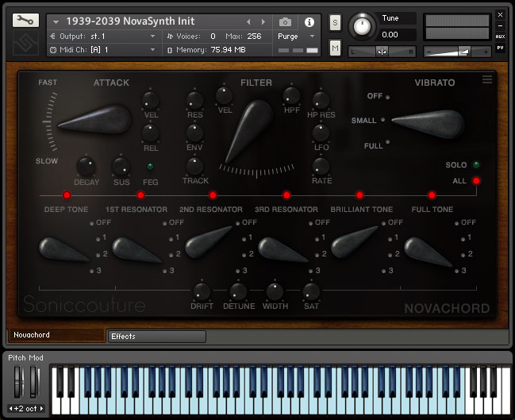The image size is (515, 420).
Task: Enable the SOLO indicator light
Action: coord(476,164)
